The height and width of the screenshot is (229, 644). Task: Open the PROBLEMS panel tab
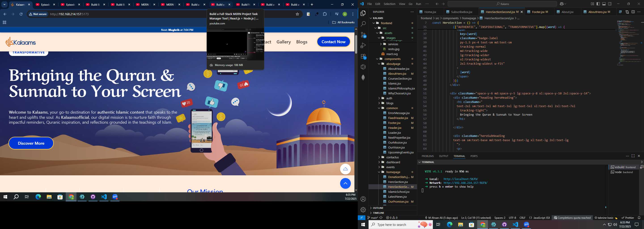coord(428,156)
